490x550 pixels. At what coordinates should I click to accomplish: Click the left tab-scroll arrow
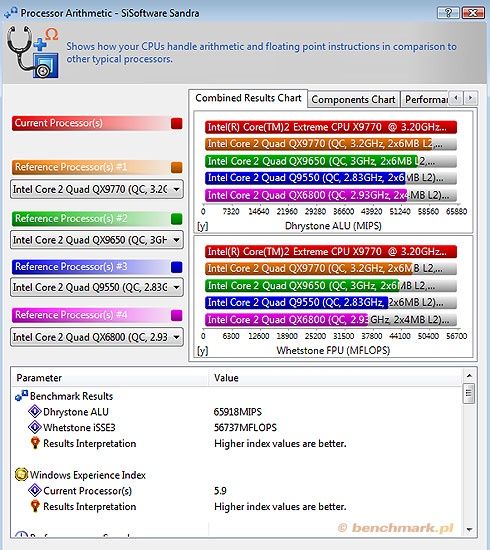click(x=456, y=98)
